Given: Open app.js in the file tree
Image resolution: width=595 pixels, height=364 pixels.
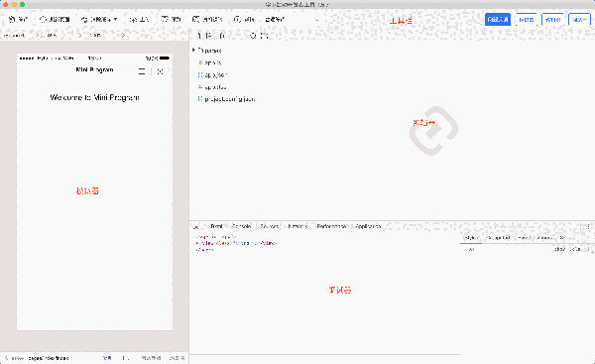Looking at the screenshot, I should pos(213,62).
